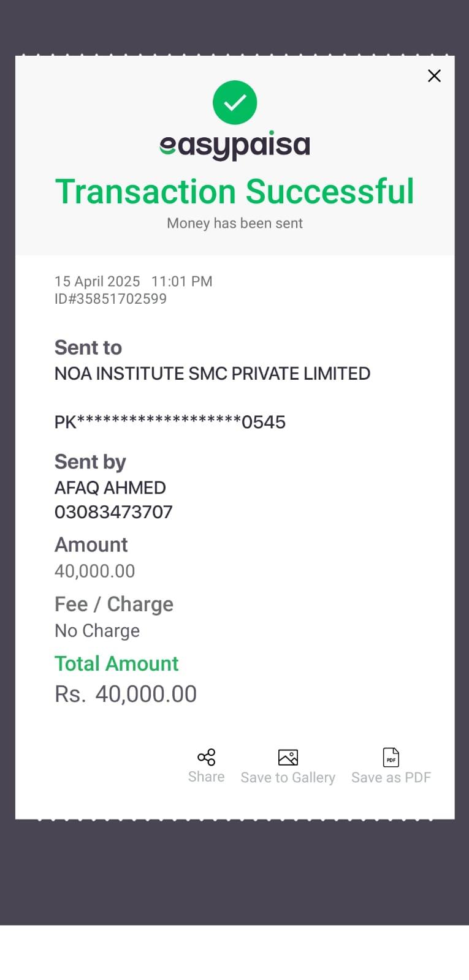The height and width of the screenshot is (980, 469).
Task: Click the Money has been sent subtitle
Action: coord(235,224)
